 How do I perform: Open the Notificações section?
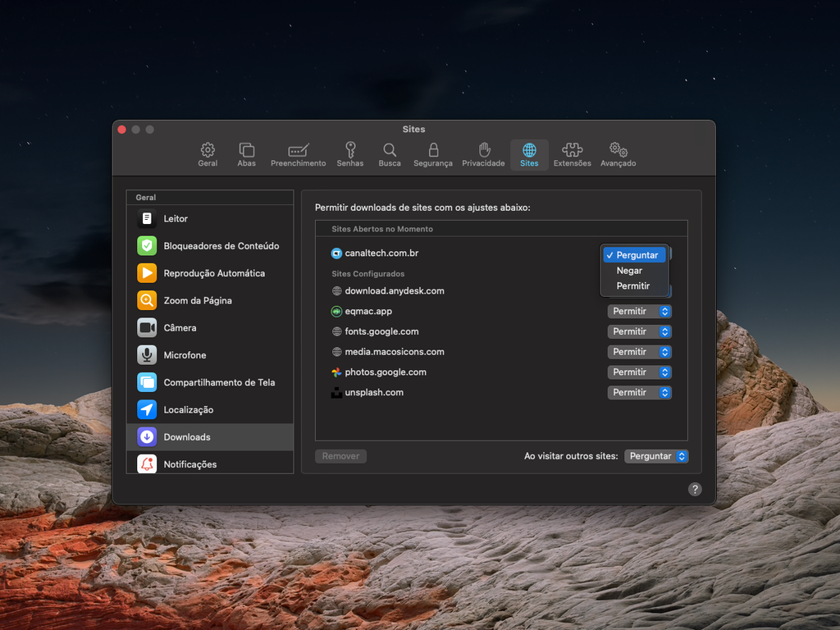coord(209,463)
